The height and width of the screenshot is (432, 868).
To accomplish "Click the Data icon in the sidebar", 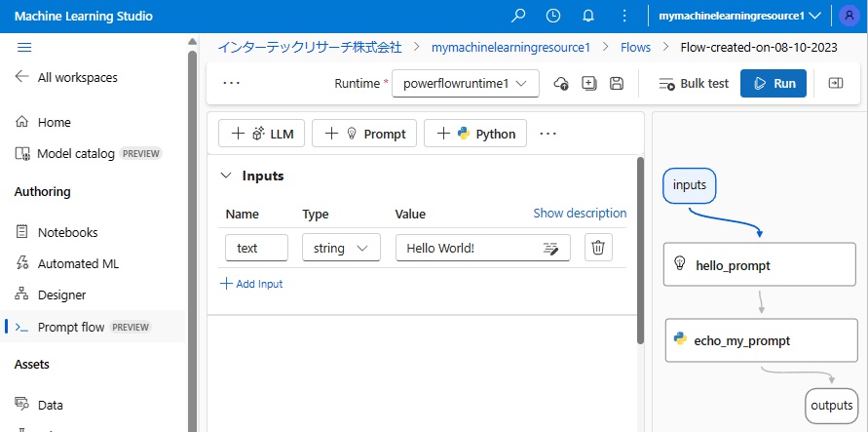I will pos(21,405).
